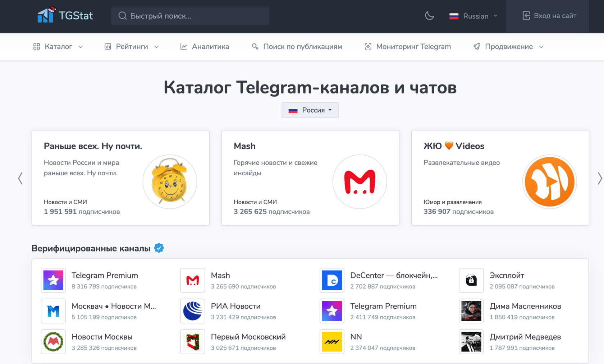Click the Эксплойт lock icon

point(471,280)
